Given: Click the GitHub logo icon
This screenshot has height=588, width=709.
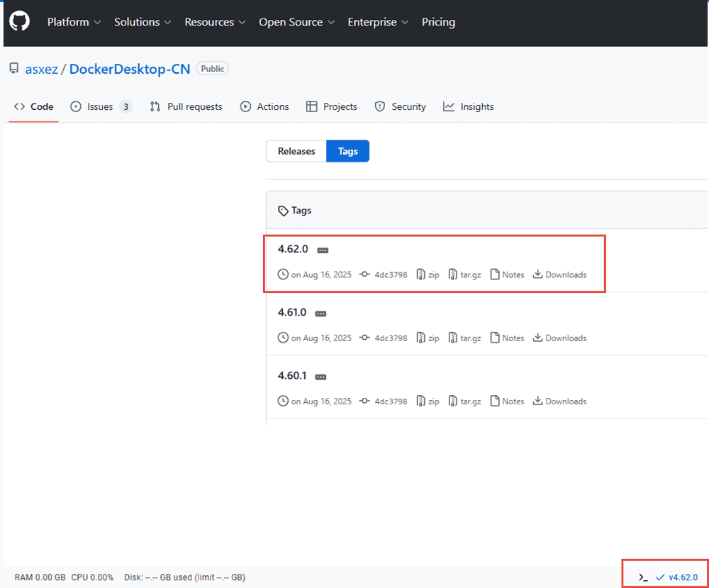Looking at the screenshot, I should pos(19,22).
